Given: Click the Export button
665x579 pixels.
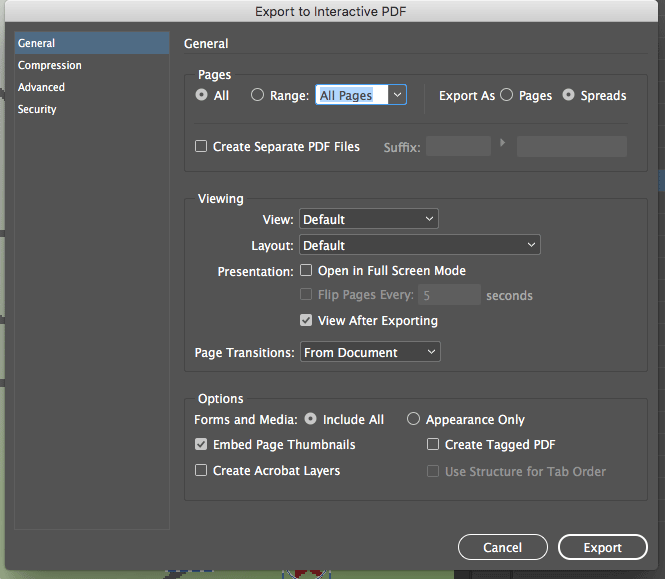Looking at the screenshot, I should pos(603,547).
